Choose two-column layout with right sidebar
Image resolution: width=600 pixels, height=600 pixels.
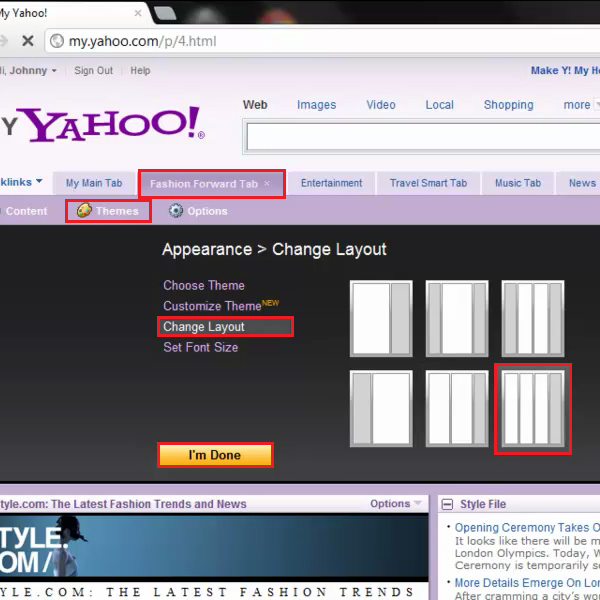tap(381, 318)
